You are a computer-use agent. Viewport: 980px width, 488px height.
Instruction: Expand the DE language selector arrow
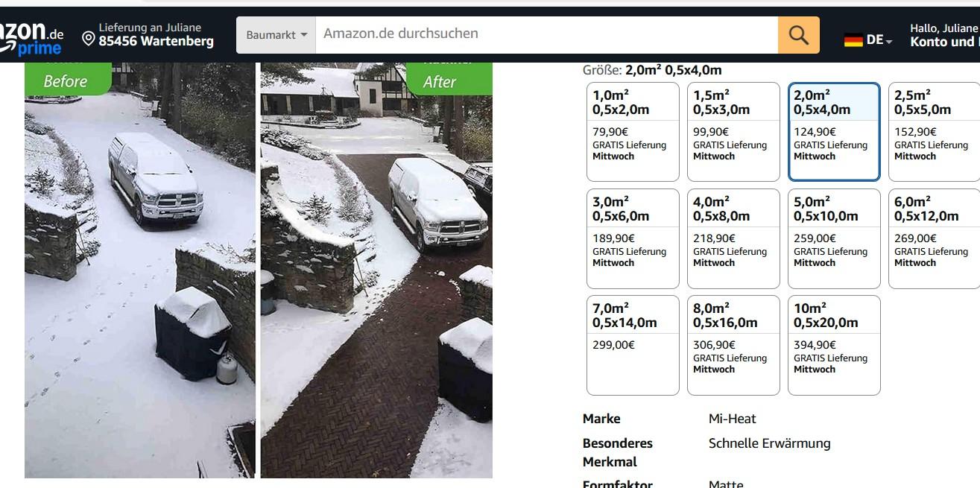[x=889, y=41]
